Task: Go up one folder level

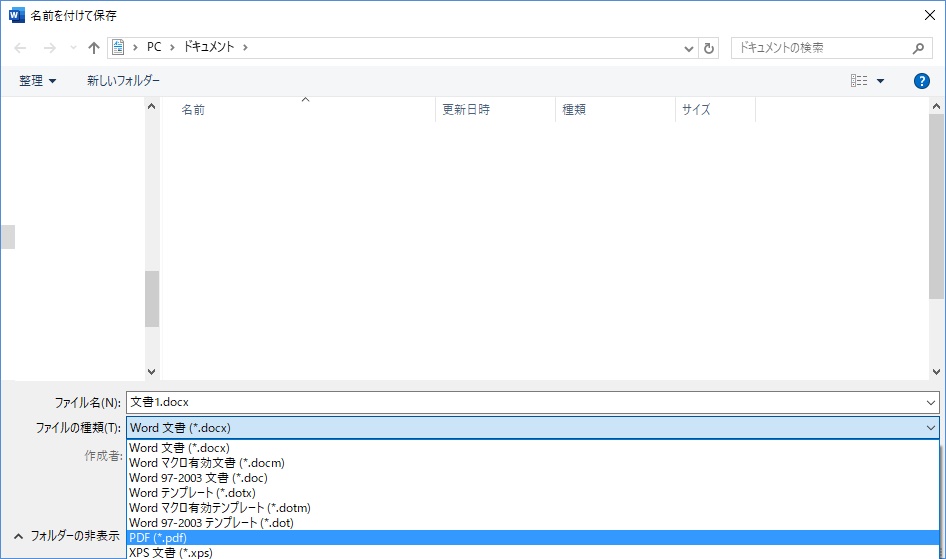Action: tap(94, 48)
